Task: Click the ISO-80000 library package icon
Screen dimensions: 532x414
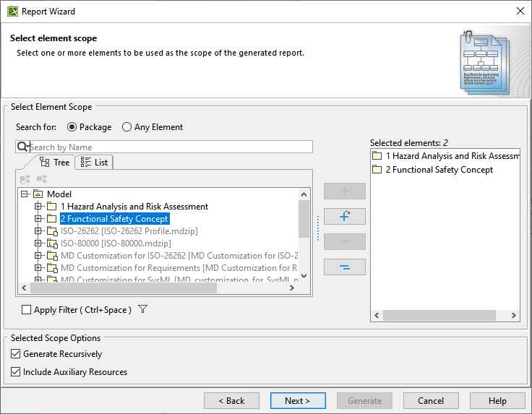Action: tap(51, 243)
